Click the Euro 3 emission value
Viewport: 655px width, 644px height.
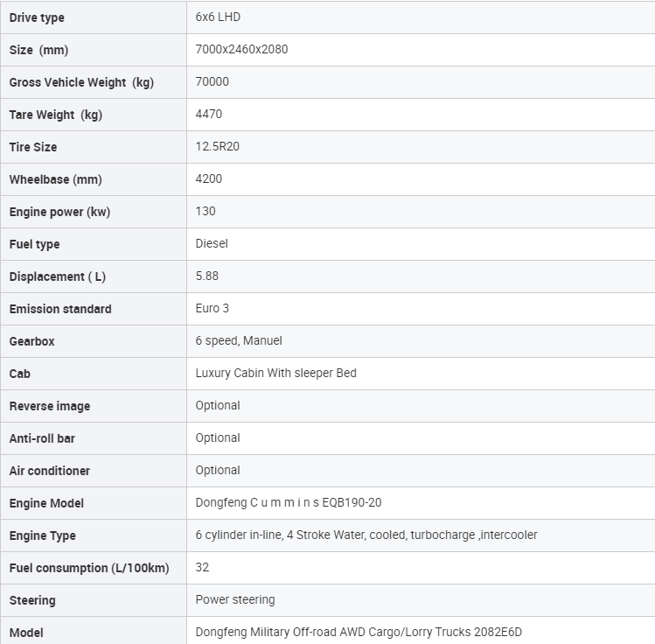213,308
